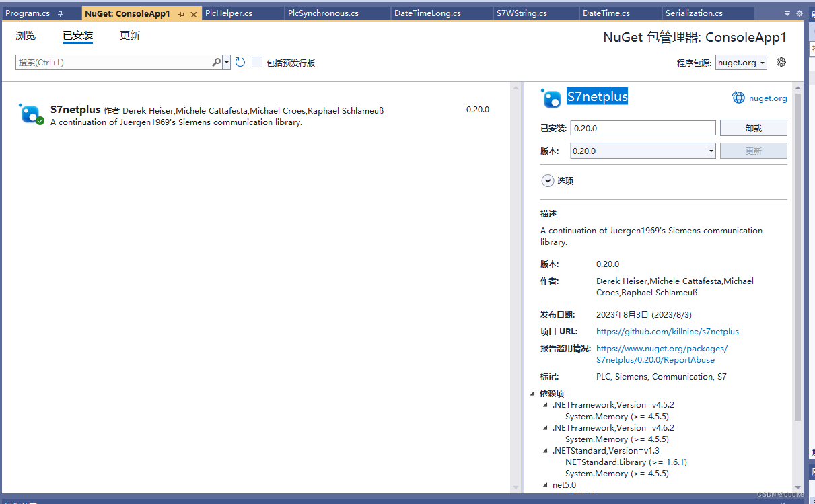Open the version 0.20.0 dropdown
Viewport: 815px width, 504px height.
(x=643, y=151)
